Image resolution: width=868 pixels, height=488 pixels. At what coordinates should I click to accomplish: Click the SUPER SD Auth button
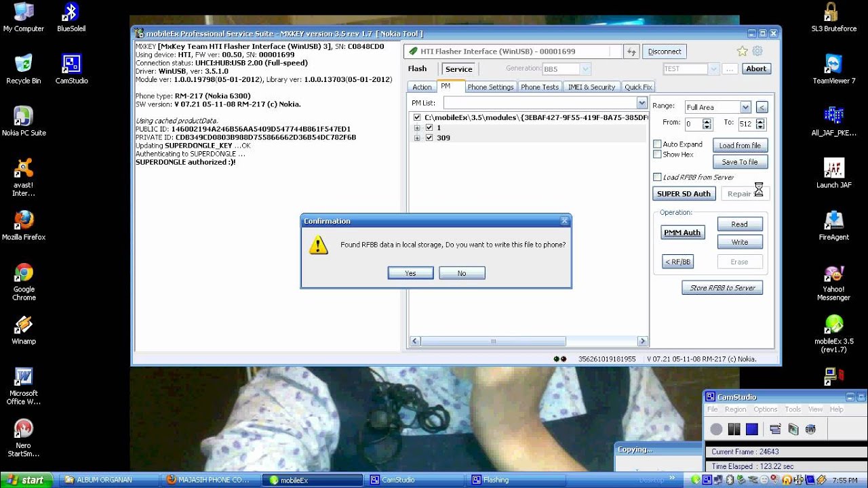[x=684, y=194]
